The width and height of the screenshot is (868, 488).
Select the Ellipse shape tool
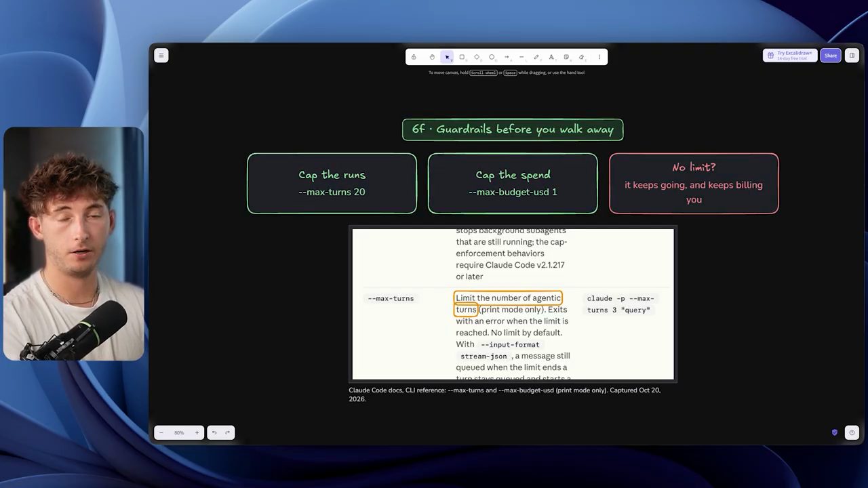(x=492, y=57)
